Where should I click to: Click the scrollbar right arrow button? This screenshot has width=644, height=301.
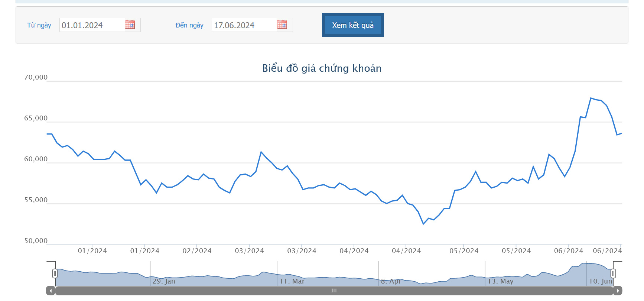618,291
